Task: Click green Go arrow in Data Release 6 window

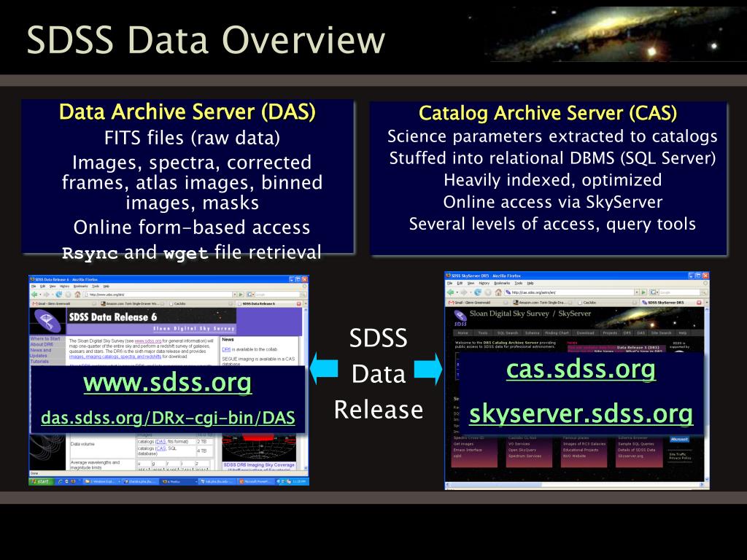Action: click(x=241, y=295)
